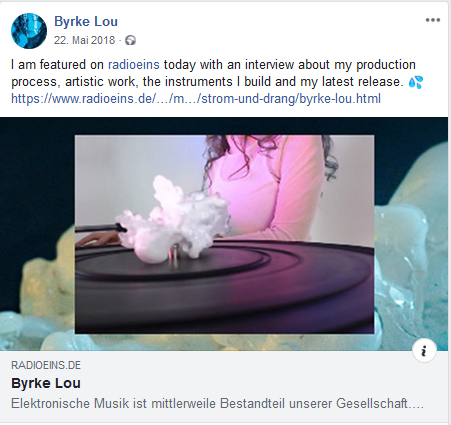The height and width of the screenshot is (425, 451).
Task: Click the RADIOEINS.DE source domain label
Action: click(x=46, y=365)
